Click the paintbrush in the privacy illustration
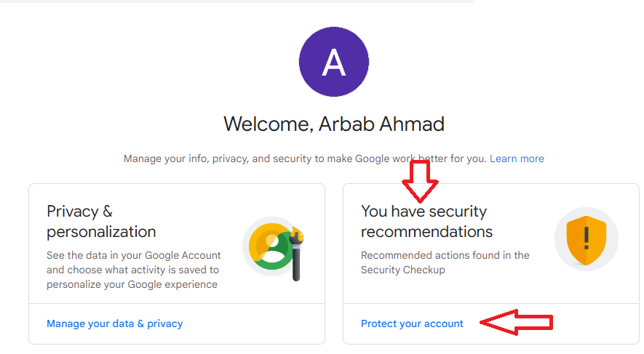This screenshot has width=644, height=354. click(x=297, y=257)
